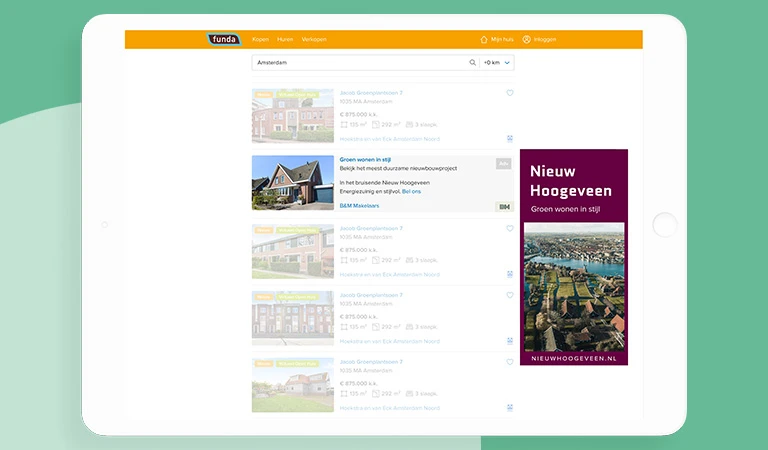Expand the +0 km radius dropdown
Viewport: 768px width, 450px height.
[x=497, y=63]
